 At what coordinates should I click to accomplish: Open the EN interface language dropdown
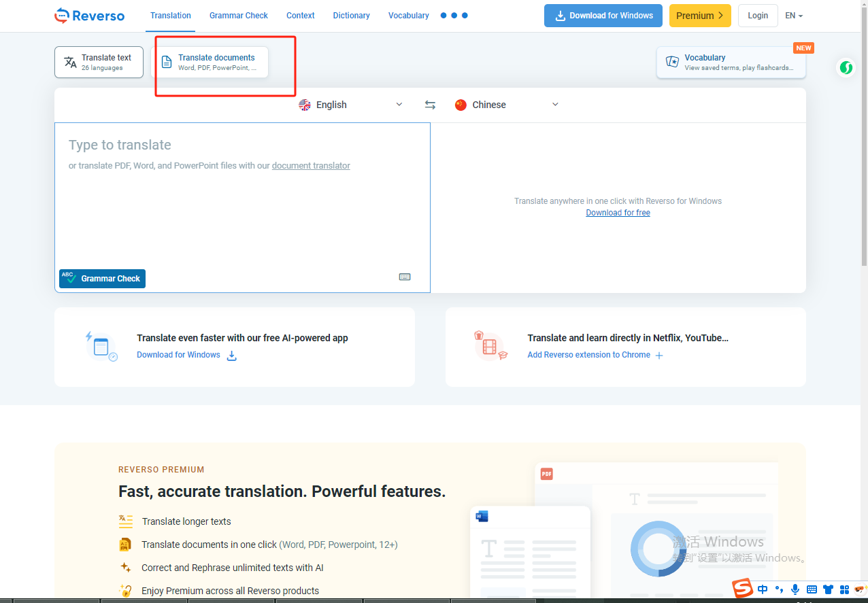pos(794,15)
